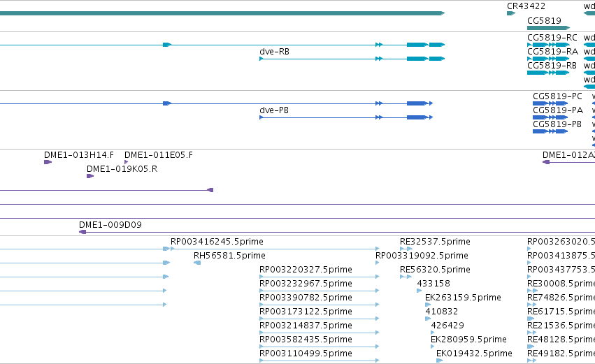Click the DME1-013H14.F purple marker
The image size is (595, 364).
point(48,162)
